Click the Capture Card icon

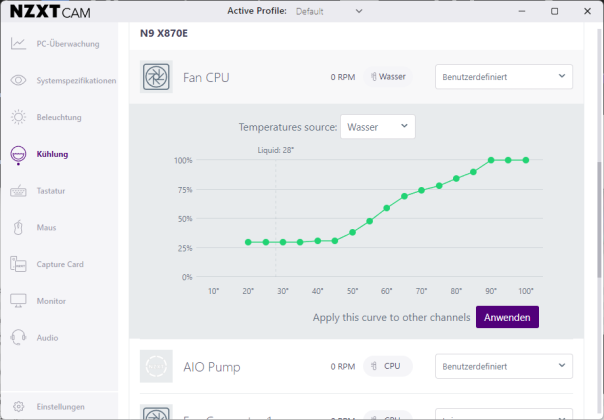pyautogui.click(x=18, y=264)
